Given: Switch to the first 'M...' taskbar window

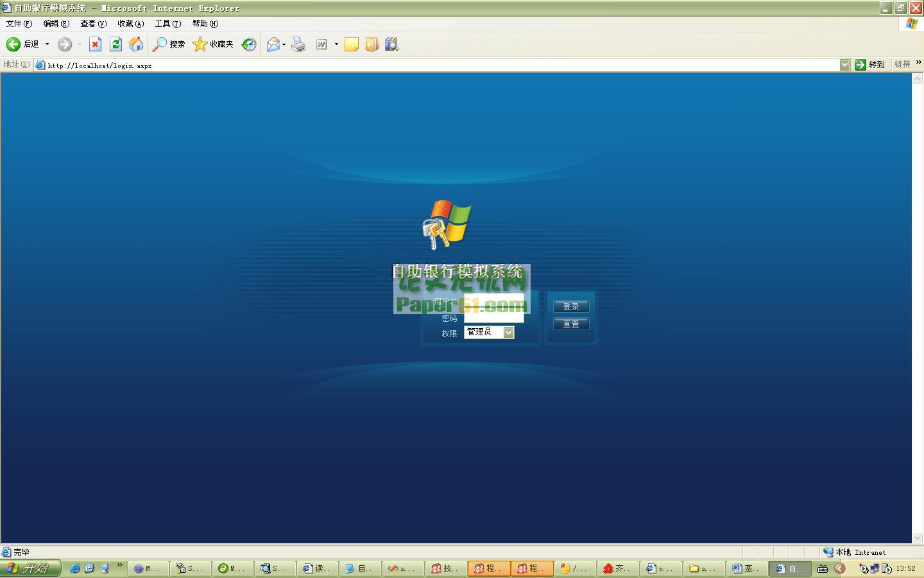Looking at the screenshot, I should tap(147, 568).
